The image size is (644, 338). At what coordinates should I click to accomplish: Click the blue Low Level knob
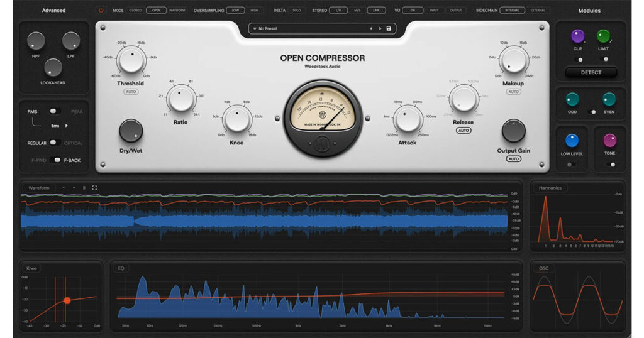[x=572, y=141]
